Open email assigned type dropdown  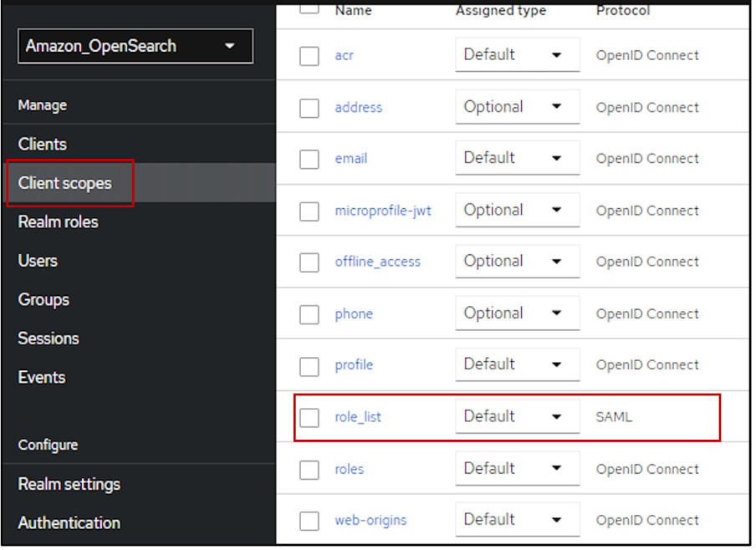tap(518, 158)
